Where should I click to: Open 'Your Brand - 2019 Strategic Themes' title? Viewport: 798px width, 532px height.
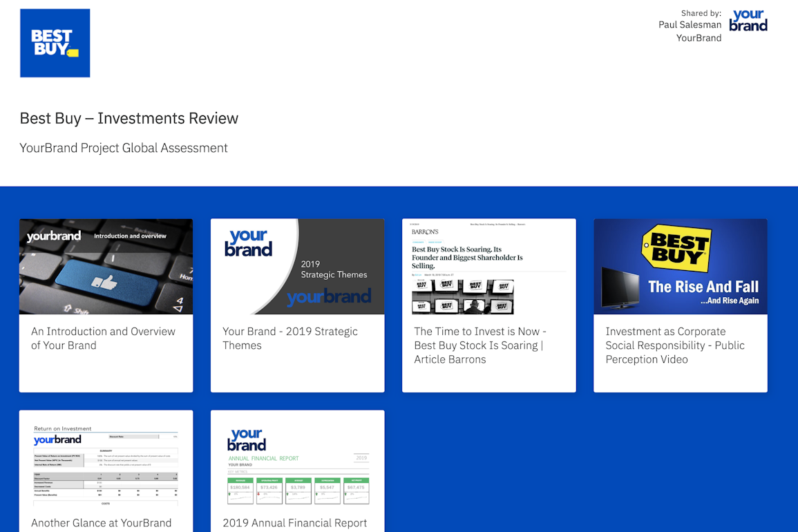pyautogui.click(x=290, y=338)
